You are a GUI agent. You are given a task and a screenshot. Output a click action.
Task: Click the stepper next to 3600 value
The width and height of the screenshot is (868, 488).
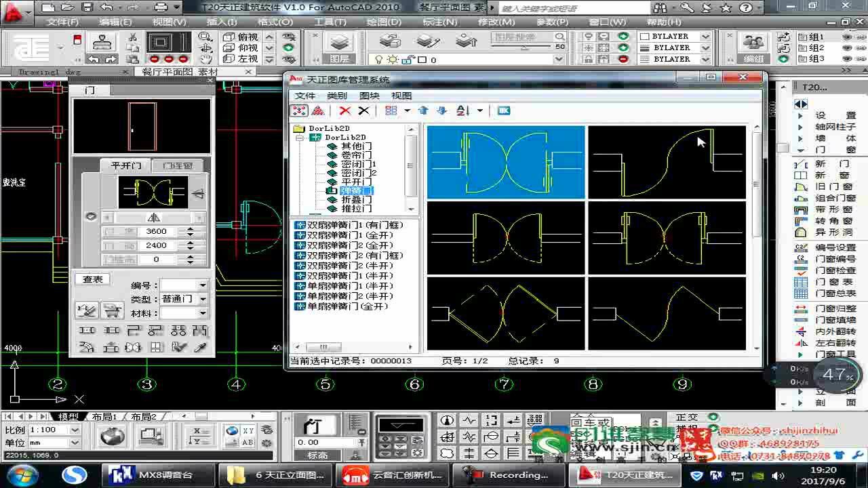pos(191,231)
